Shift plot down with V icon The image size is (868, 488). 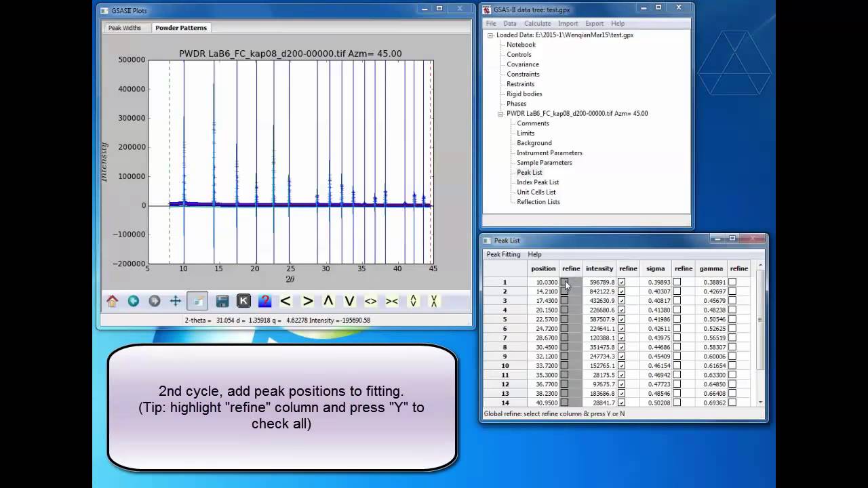pyautogui.click(x=349, y=301)
